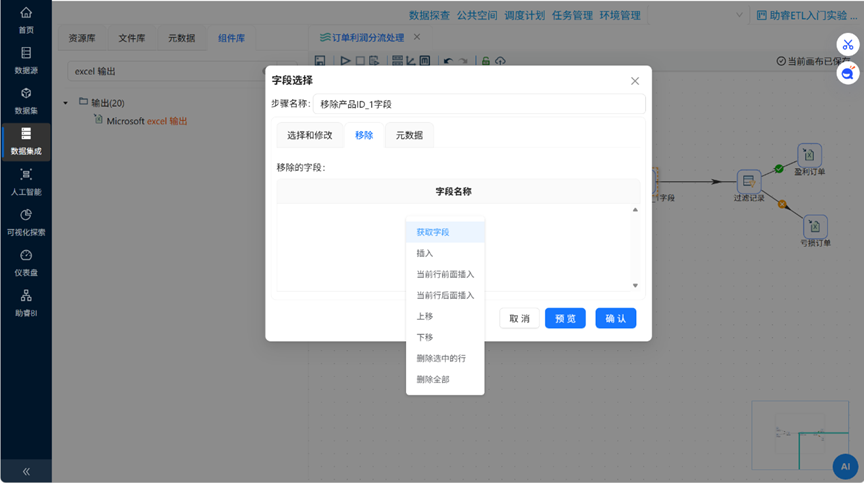Click the stop (square) toolbar icon
Screen dimensions: 864x483
(x=360, y=61)
